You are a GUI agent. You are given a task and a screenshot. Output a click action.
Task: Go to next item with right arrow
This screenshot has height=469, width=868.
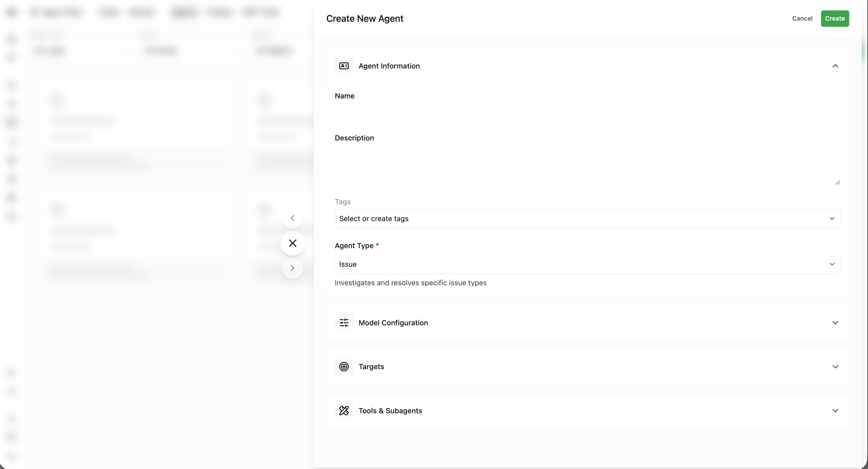tap(293, 268)
